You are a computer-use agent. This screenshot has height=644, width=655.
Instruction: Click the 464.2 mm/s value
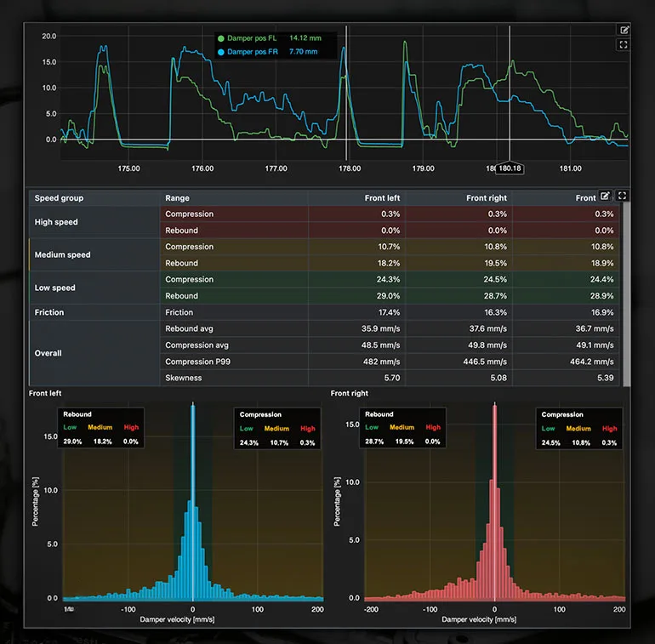point(591,362)
